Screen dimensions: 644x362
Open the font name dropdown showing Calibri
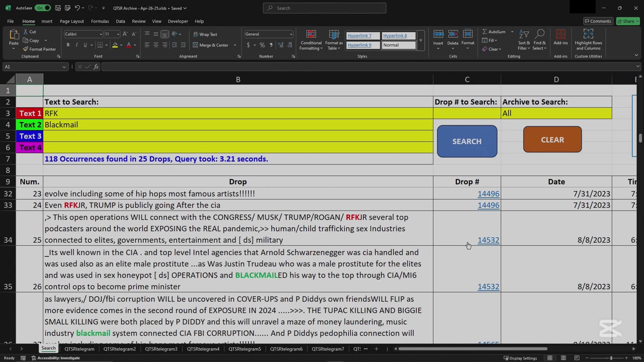101,34
